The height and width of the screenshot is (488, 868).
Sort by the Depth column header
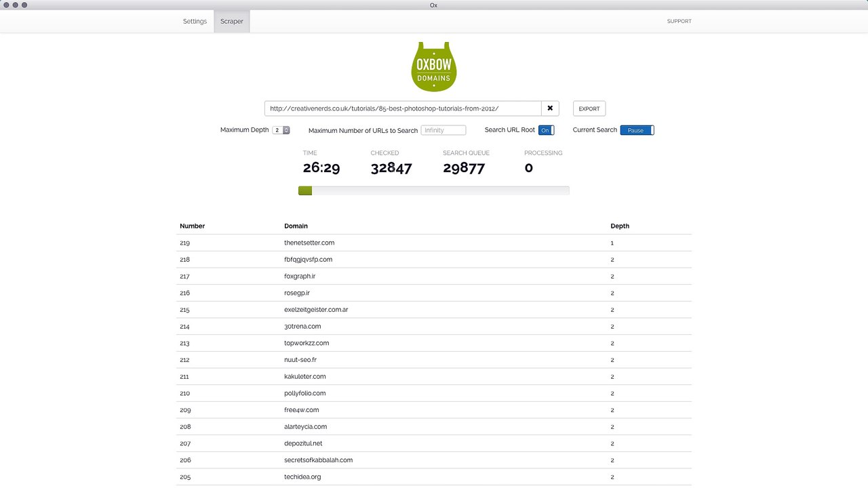coord(620,226)
